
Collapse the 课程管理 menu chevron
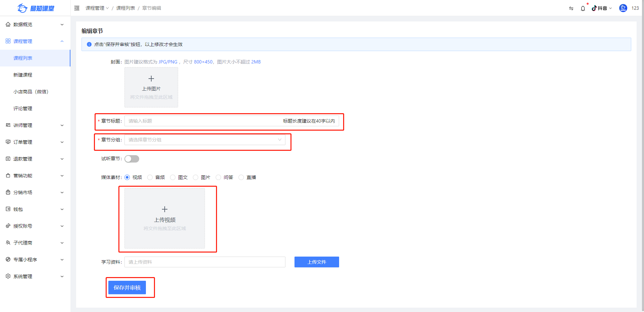62,41
